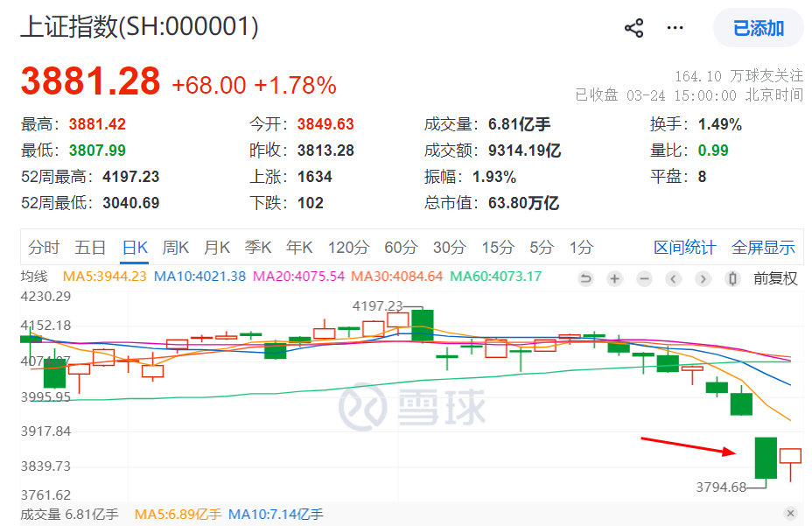Click the 最低 value 3807.99
Viewport: 812px width, 526px height.
[x=97, y=151]
